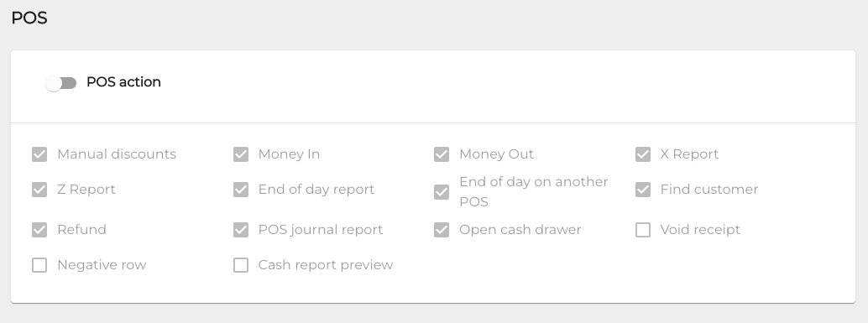Image resolution: width=868 pixels, height=323 pixels.
Task: Click the POS section heading
Action: pos(29,18)
